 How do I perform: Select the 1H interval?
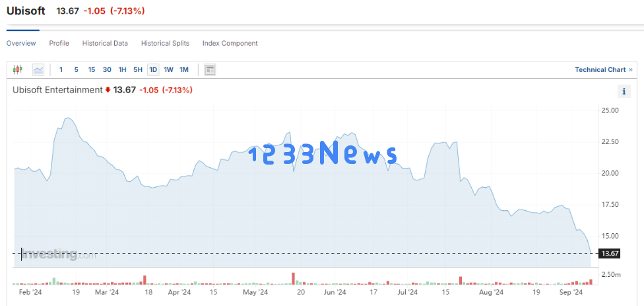pyautogui.click(x=122, y=69)
